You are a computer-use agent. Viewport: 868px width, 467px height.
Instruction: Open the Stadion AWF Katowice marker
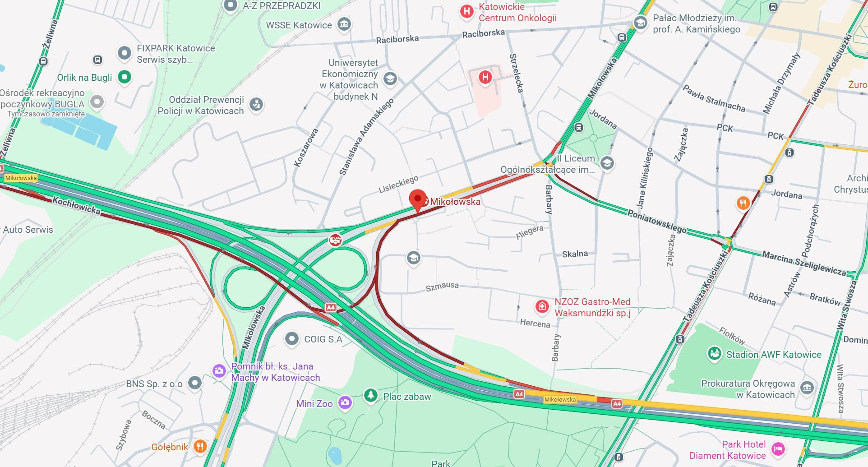714,354
